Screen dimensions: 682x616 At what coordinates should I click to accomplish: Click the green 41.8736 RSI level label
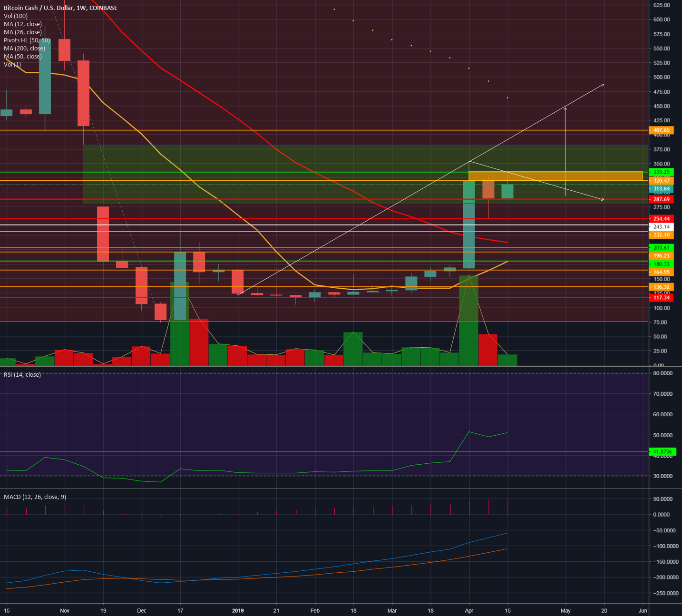[662, 450]
